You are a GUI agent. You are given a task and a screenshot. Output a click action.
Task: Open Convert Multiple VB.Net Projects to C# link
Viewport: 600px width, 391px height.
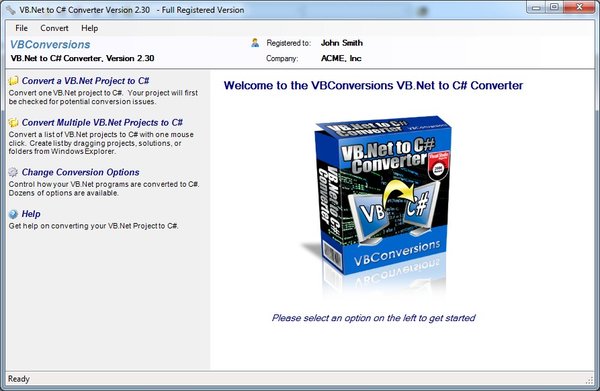point(102,122)
